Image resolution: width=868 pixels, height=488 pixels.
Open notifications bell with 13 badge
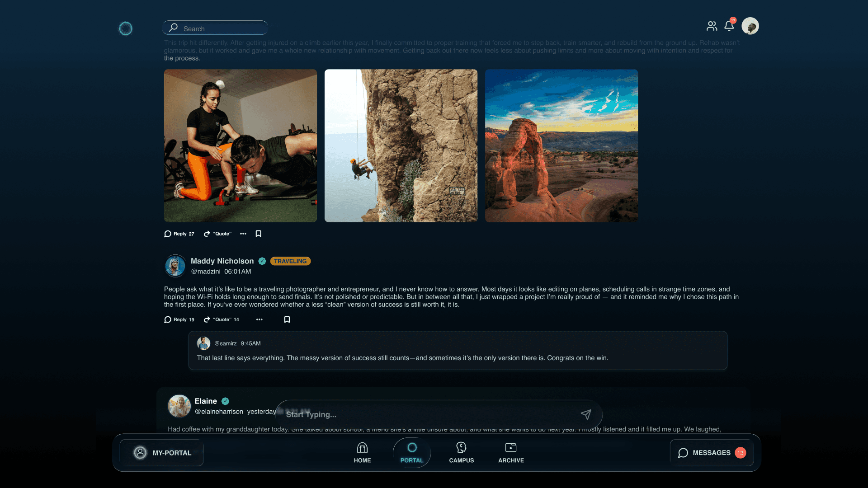729,26
